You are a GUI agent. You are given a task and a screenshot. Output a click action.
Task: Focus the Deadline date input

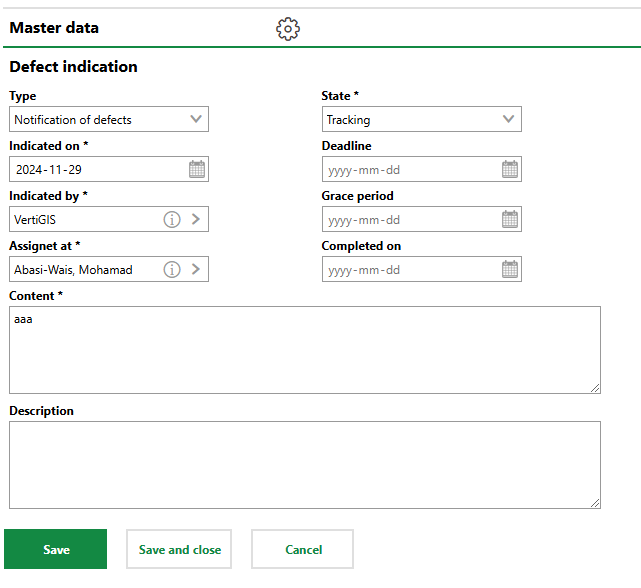tap(408, 170)
